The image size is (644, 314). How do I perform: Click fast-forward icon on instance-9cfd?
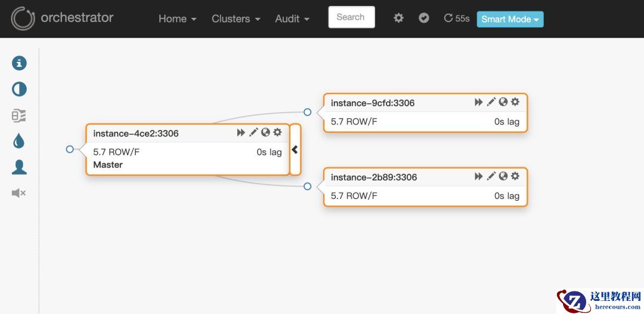point(478,102)
